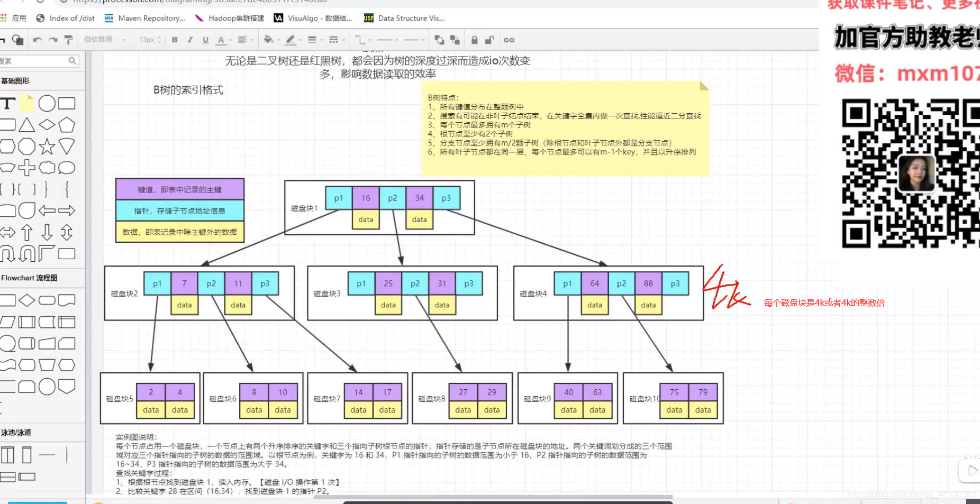Click the cyan 指针 legend box
The width and height of the screenshot is (980, 504).
coord(180,210)
